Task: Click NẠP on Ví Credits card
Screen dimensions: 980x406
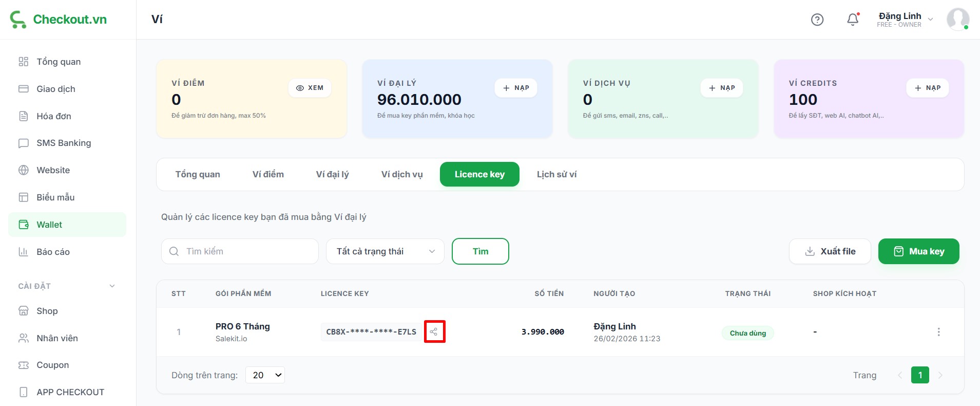Action: pos(927,88)
